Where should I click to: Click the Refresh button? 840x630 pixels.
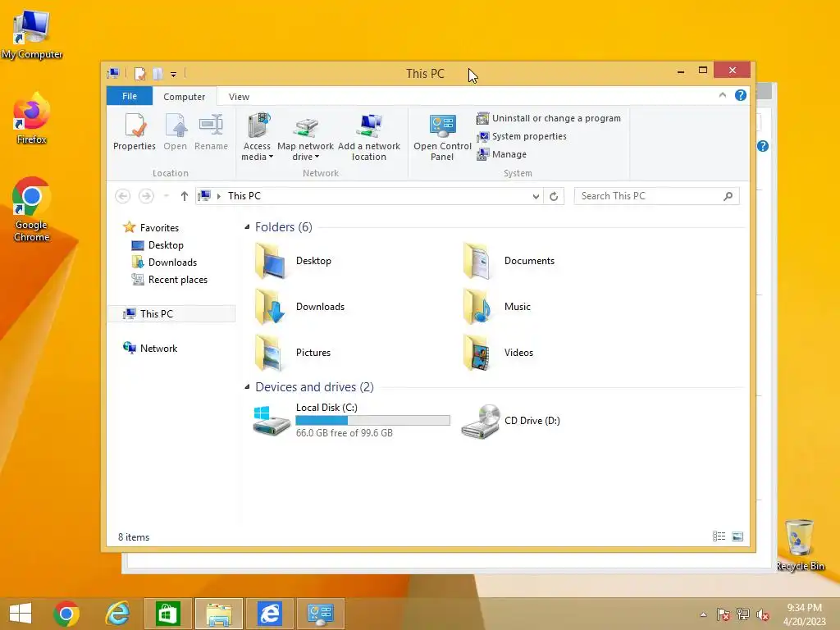click(554, 197)
